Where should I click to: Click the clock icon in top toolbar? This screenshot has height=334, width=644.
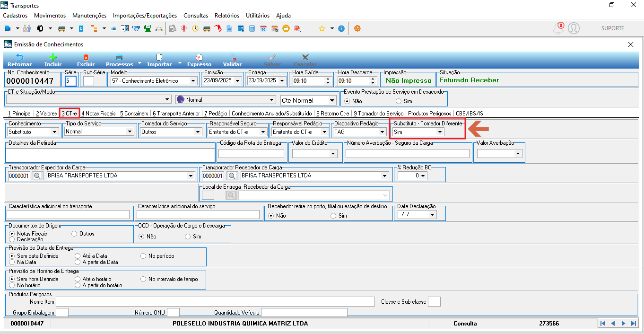(x=195, y=28)
